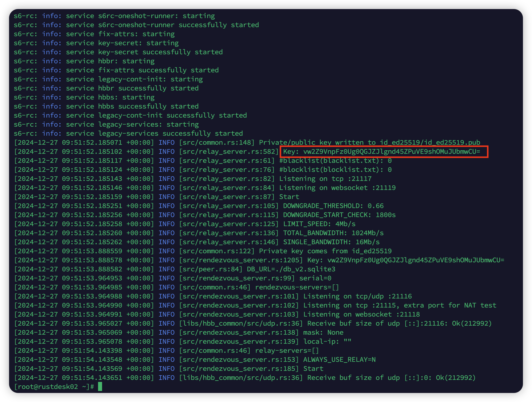Click the terminal cursor next to root prompt

[100, 387]
